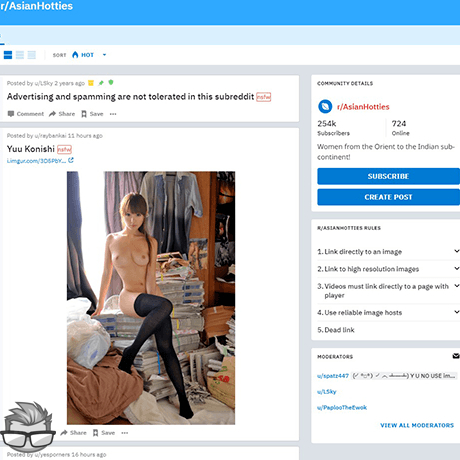Expand rule 1 Link directly to an image
The height and width of the screenshot is (460, 460).
click(x=457, y=251)
